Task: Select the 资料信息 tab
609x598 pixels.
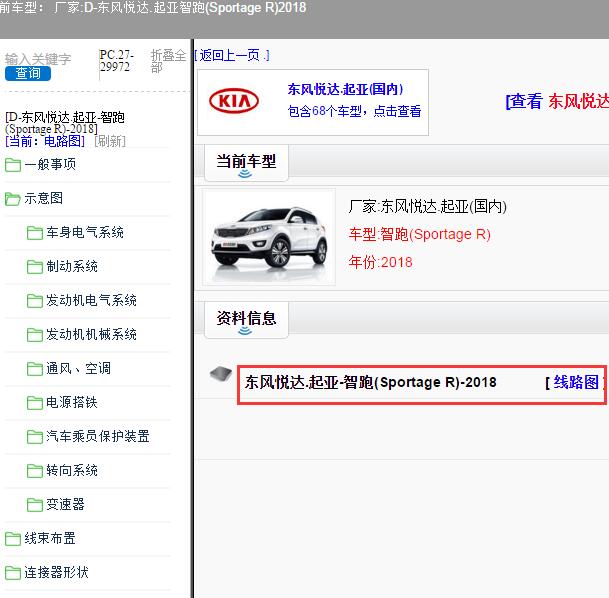Action: coord(246,320)
